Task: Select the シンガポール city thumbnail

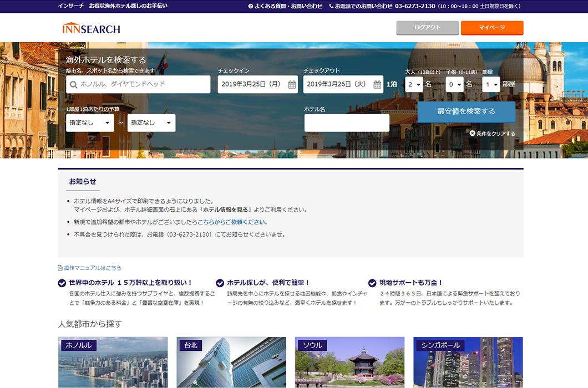Action: pyautogui.click(x=468, y=362)
